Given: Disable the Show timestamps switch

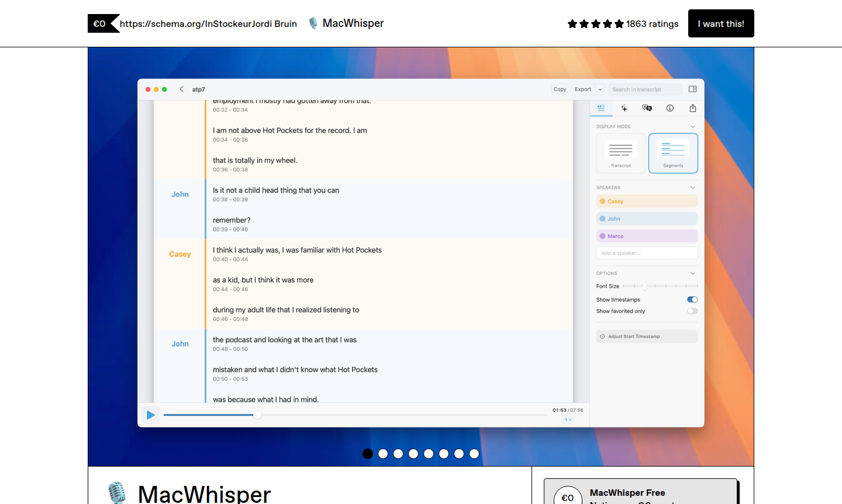Looking at the screenshot, I should point(692,299).
